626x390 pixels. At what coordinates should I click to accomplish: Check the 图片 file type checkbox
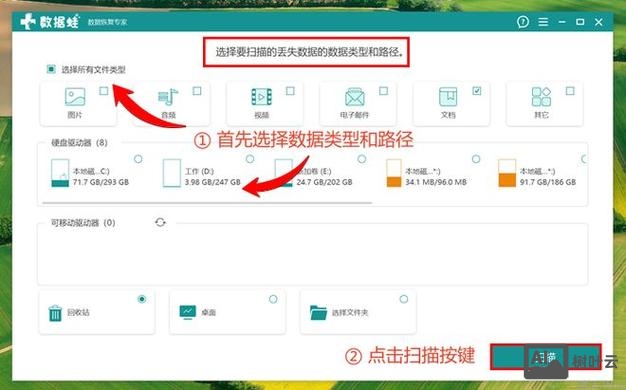click(x=104, y=91)
